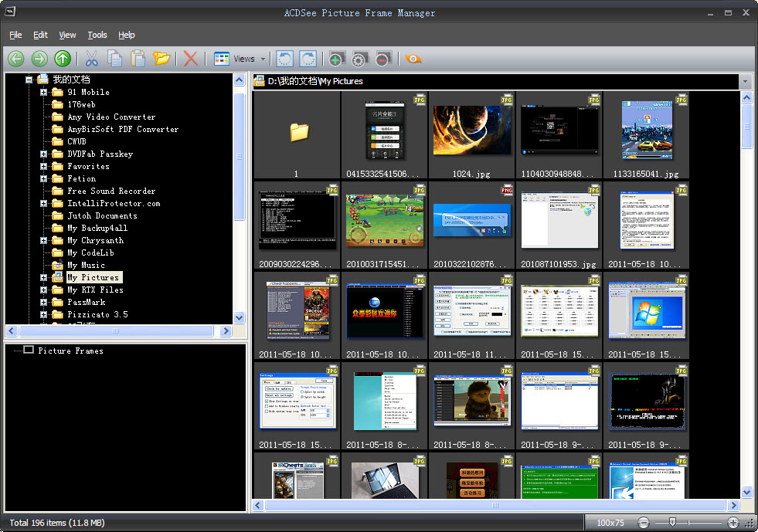Expand the path address bar dropdown

point(745,81)
